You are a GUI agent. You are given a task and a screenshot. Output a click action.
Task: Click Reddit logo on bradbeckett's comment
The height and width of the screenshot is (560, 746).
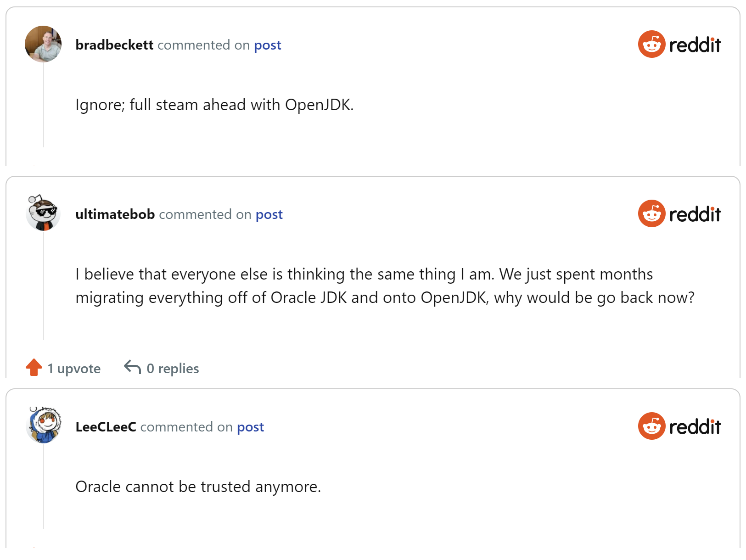pyautogui.click(x=679, y=45)
